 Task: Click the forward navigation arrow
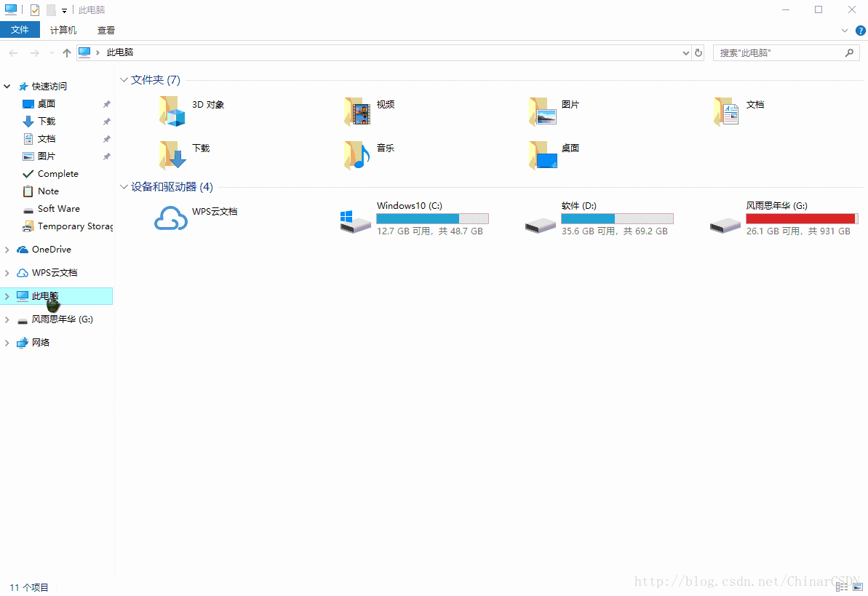[x=34, y=52]
